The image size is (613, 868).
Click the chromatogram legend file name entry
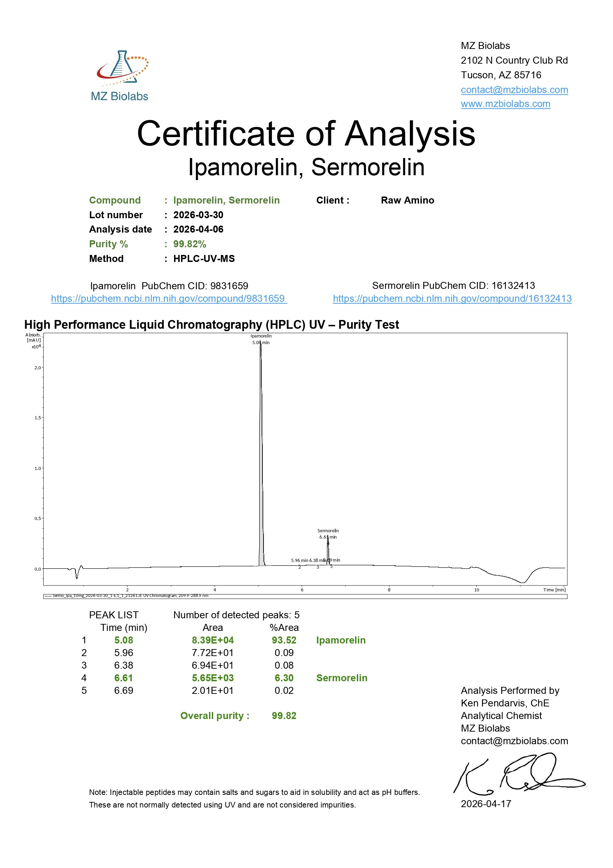[x=130, y=596]
